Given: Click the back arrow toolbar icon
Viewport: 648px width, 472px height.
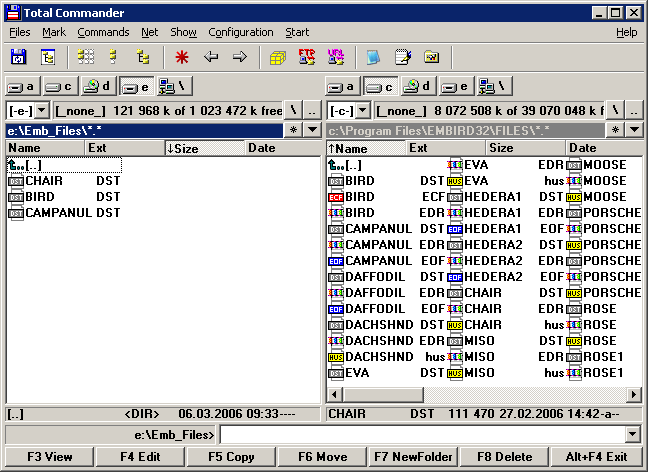Looking at the screenshot, I should [211, 57].
